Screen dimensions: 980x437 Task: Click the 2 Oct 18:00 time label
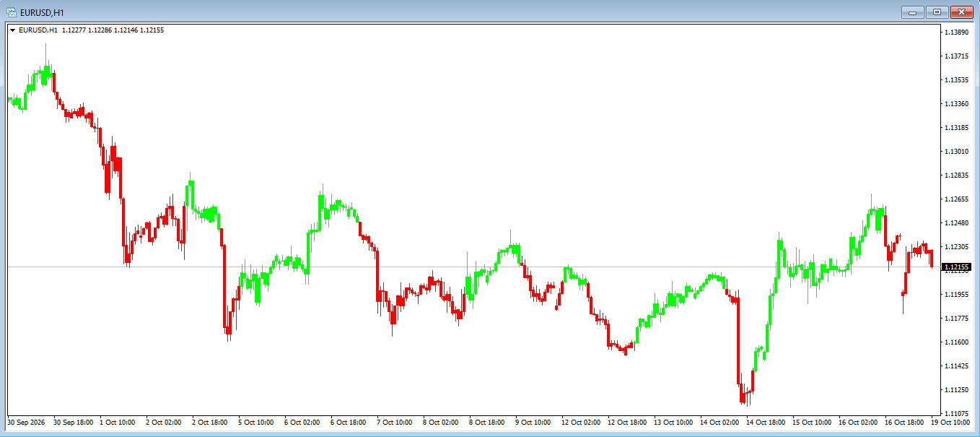click(211, 422)
